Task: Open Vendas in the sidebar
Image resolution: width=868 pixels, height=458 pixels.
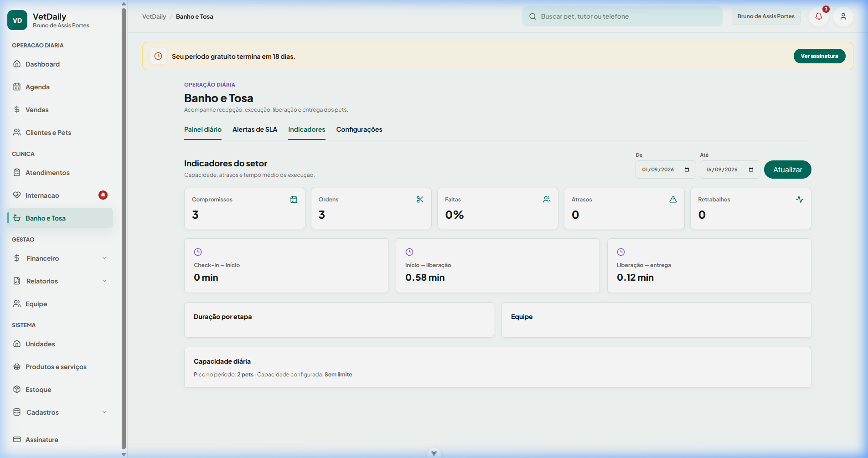Action: (60, 110)
